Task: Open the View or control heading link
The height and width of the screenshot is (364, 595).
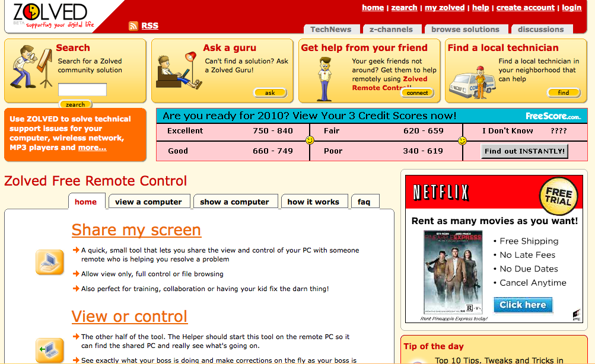Action: click(129, 316)
